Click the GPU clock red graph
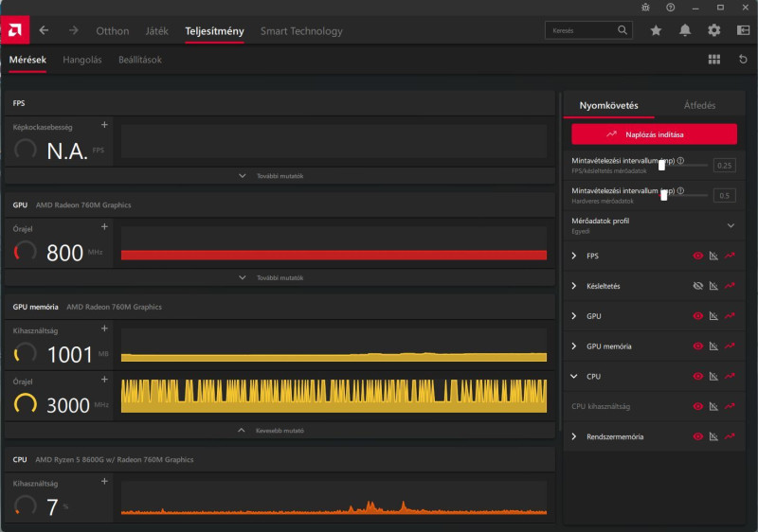This screenshot has height=532, width=758. 334,243
